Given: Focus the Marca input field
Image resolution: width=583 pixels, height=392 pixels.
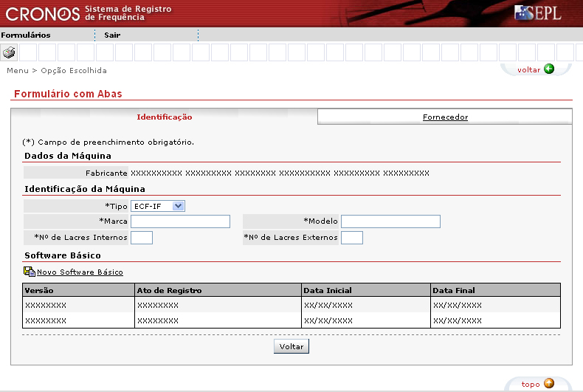Looking at the screenshot, I should click(180, 221).
